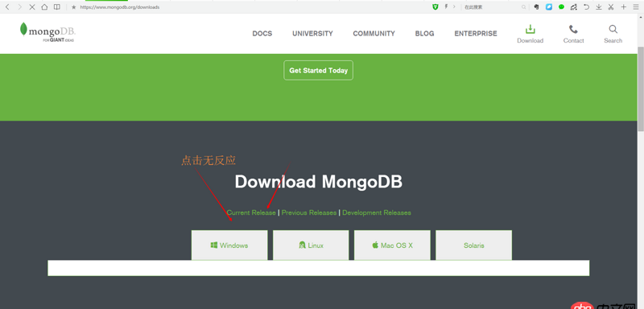The width and height of the screenshot is (644, 309).
Task: Click the Get Started Today button
Action: point(318,70)
